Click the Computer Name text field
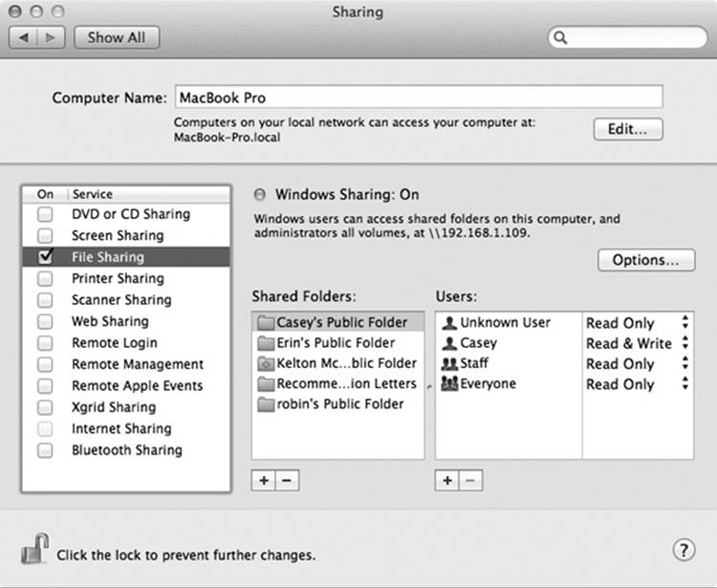This screenshot has height=588, width=717. click(419, 98)
